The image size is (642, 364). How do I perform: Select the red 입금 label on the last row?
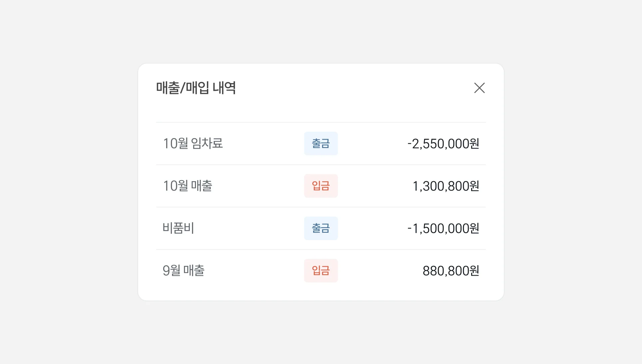321,271
